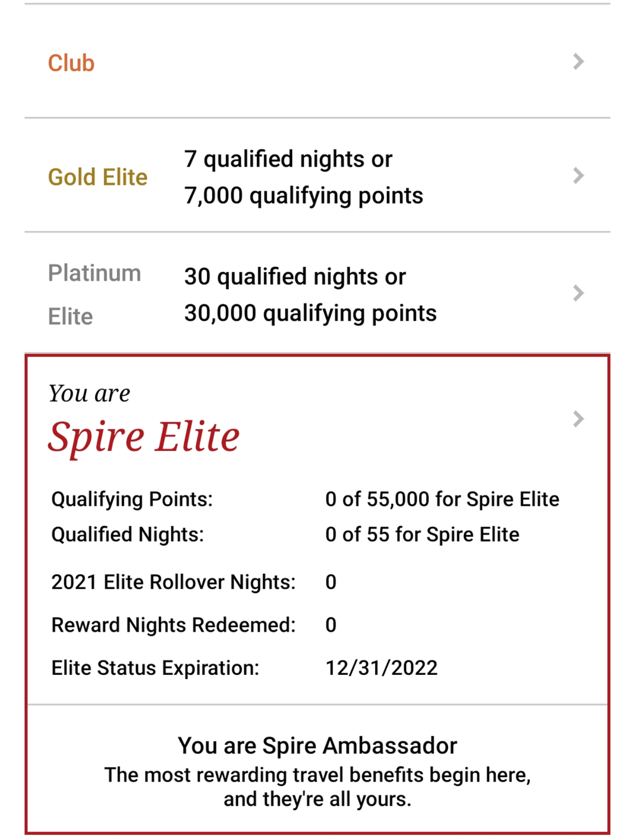Open the Club tier chevron arrow
Viewport: 635px width, 840px height.
[578, 61]
